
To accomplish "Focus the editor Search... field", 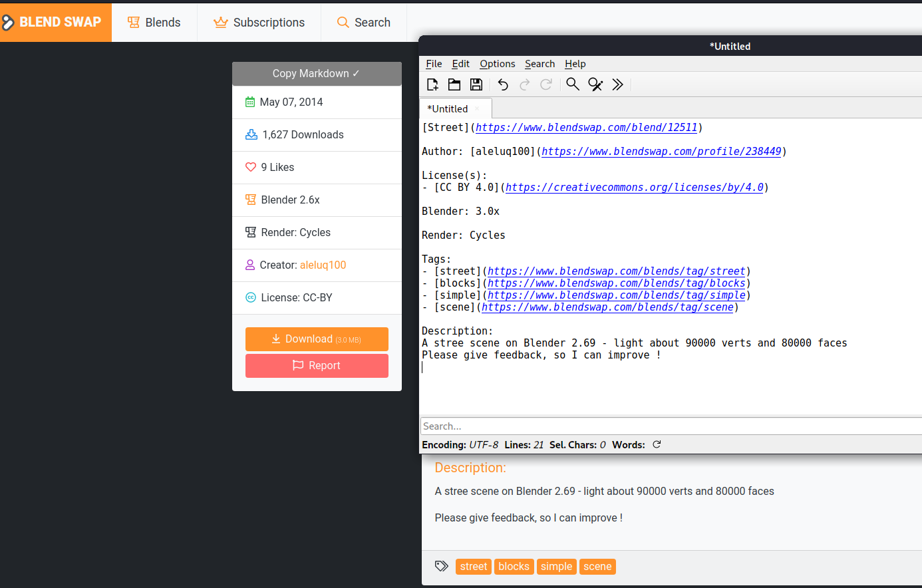I will pos(671,426).
